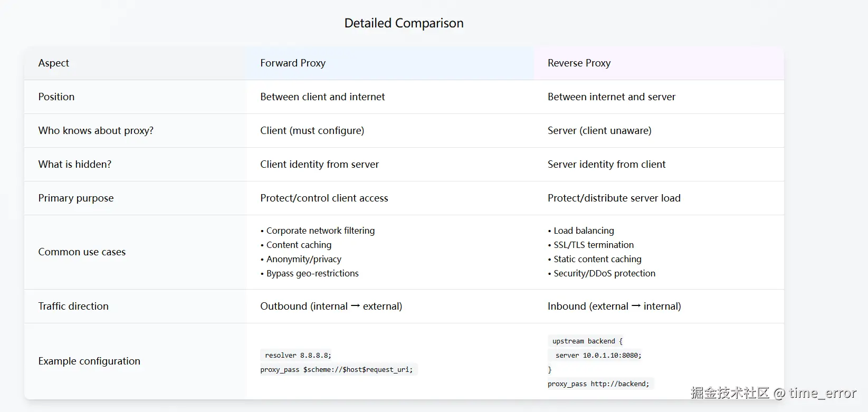
Task: Click the 'resolver 8.8.8.8;' code line
Action: pyautogui.click(x=298, y=355)
